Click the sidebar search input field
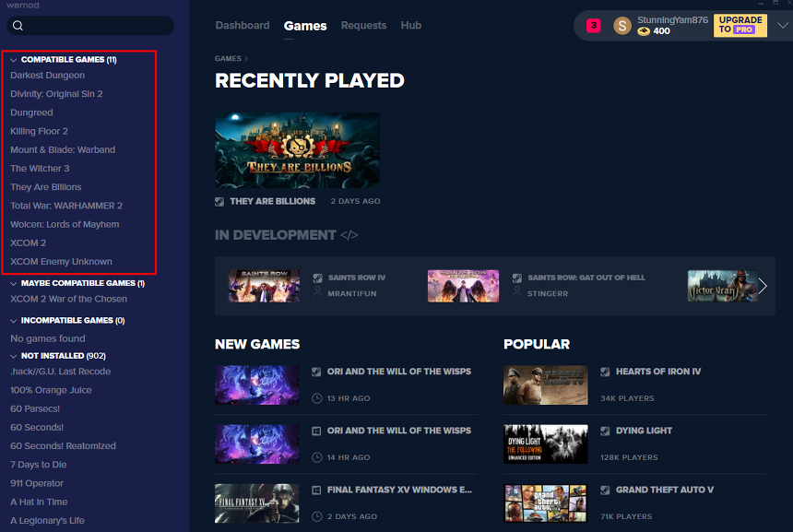 pyautogui.click(x=90, y=26)
